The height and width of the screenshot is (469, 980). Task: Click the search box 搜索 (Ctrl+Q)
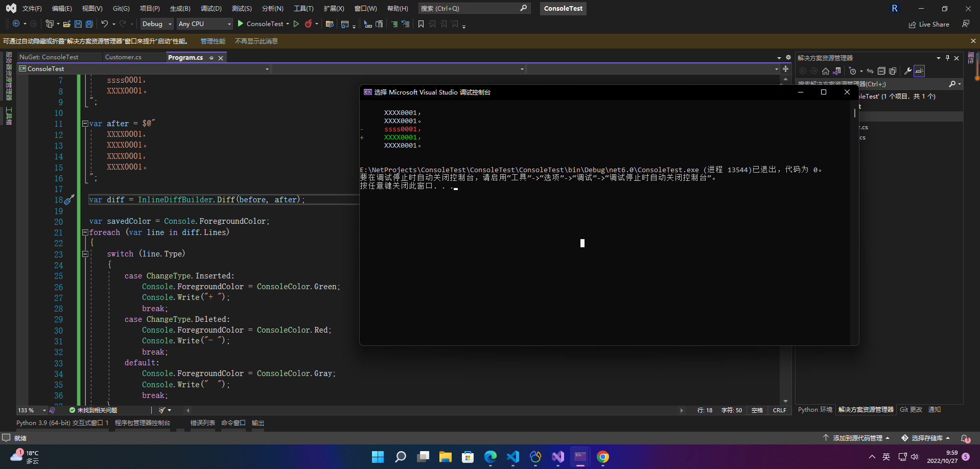[474, 8]
